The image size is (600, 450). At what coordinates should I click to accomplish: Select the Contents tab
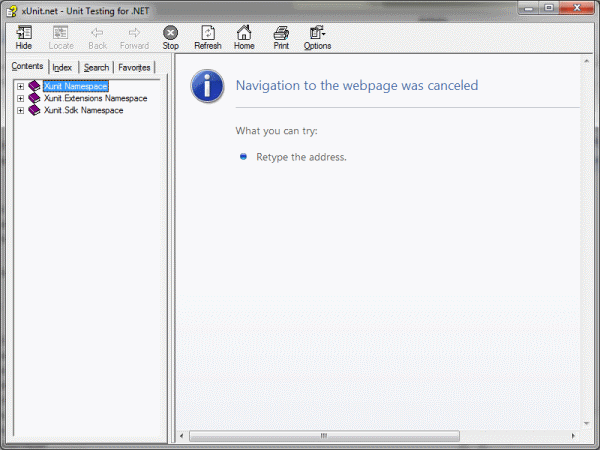27,66
